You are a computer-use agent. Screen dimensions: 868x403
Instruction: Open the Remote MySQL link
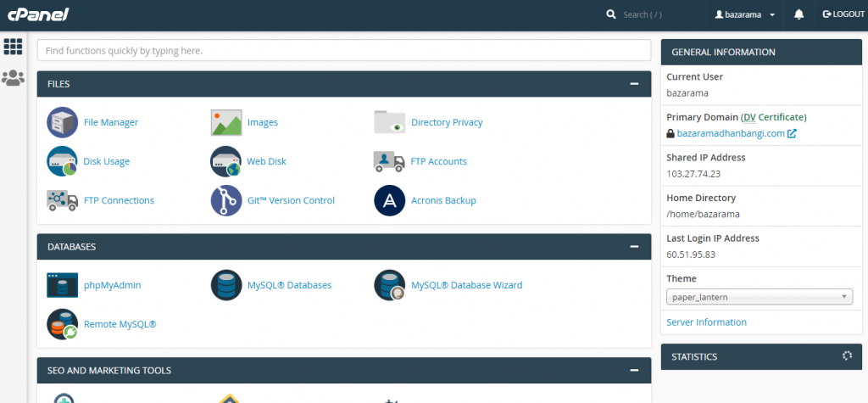[x=120, y=324]
